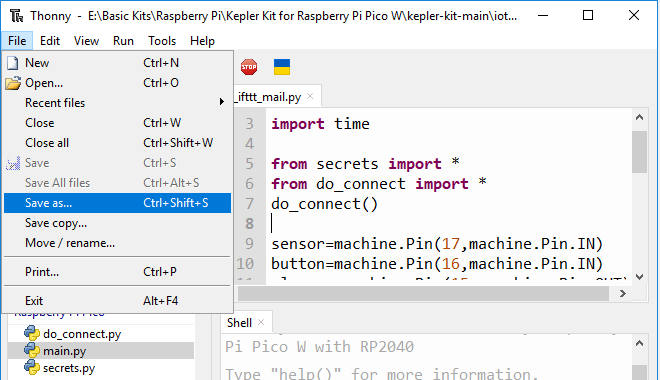Viewport: 660px width, 380px height.
Task: Click the 'from secrets import *' line
Action: pos(365,163)
